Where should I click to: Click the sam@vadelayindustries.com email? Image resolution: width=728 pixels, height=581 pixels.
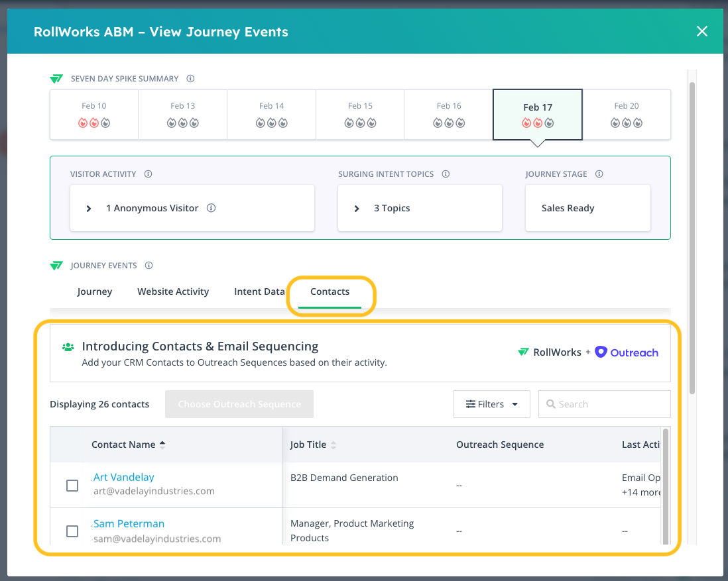click(157, 539)
